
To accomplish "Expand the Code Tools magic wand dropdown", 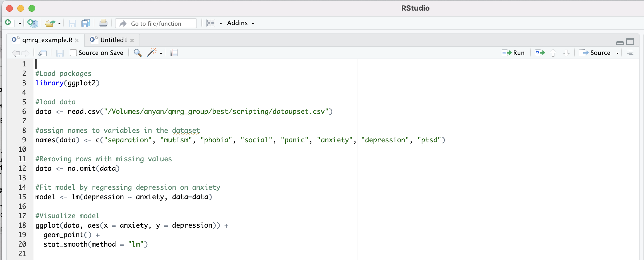I will [161, 53].
